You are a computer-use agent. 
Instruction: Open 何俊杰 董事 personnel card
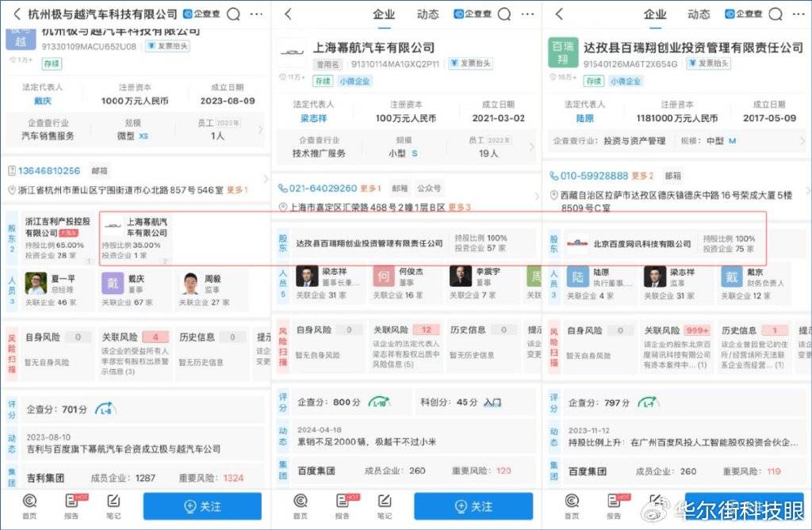(x=407, y=283)
